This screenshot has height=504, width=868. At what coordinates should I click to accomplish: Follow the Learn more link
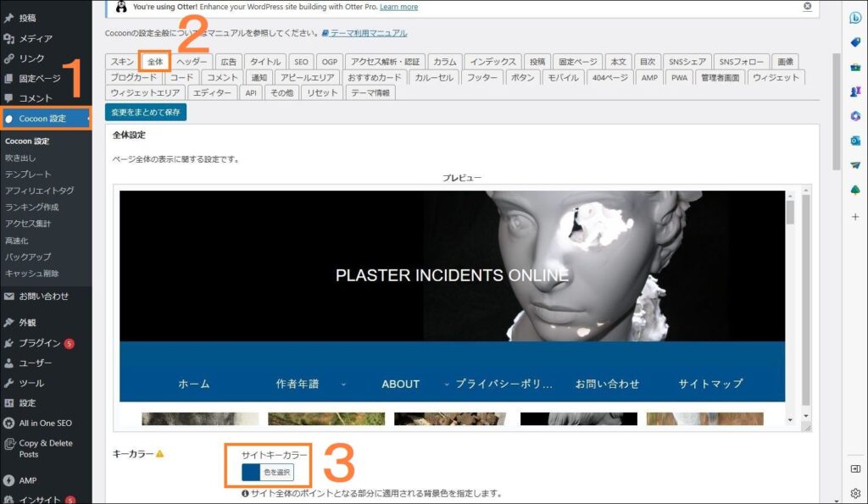tap(398, 7)
